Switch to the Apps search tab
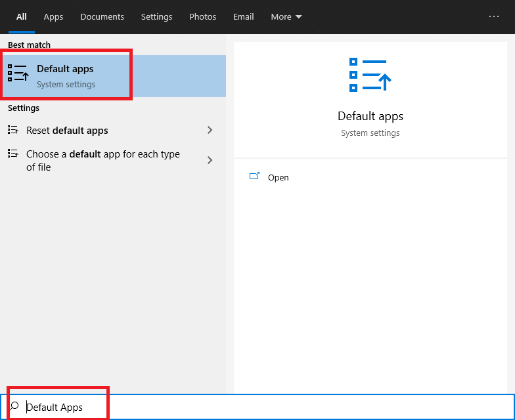Image resolution: width=515 pixels, height=420 pixels. 53,17
